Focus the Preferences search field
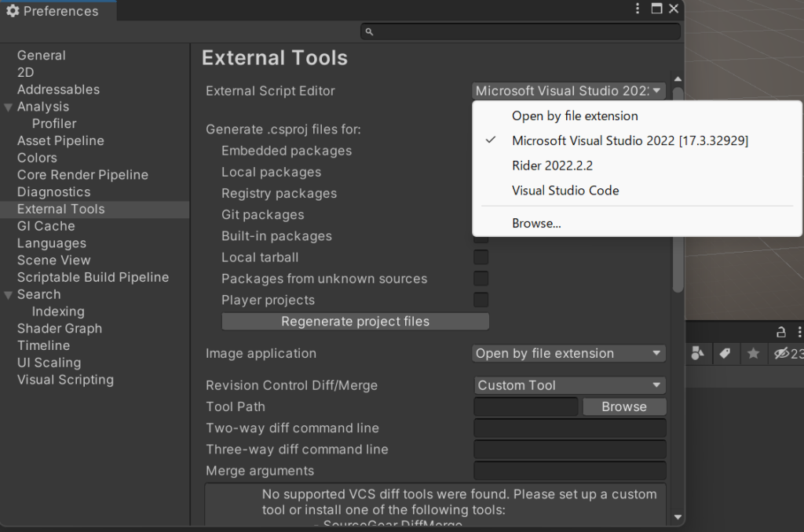Viewport: 804px width, 532px height. tap(521, 31)
